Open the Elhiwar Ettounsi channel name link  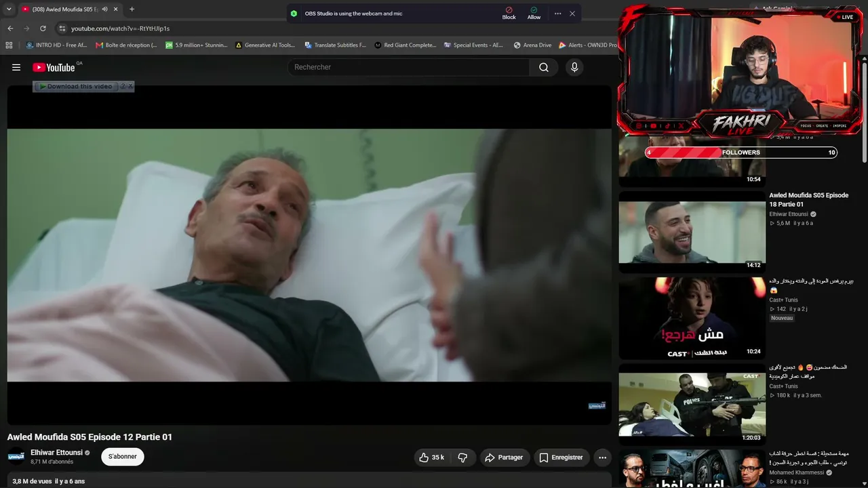pos(56,453)
